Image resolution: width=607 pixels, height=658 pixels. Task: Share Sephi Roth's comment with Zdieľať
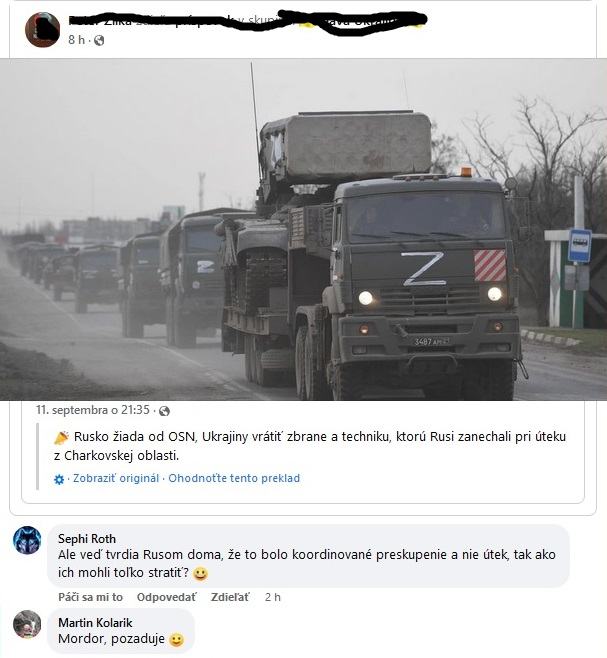tap(230, 597)
